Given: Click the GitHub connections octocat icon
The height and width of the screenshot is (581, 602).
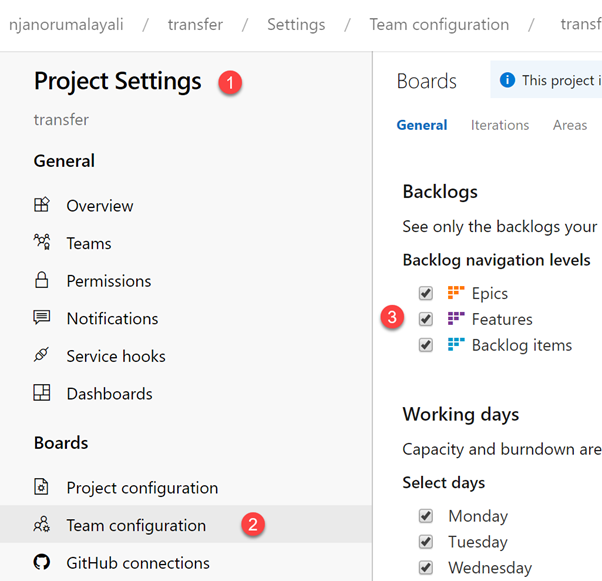Looking at the screenshot, I should [41, 562].
